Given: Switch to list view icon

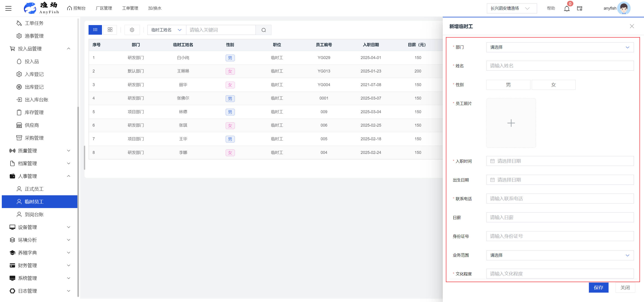Looking at the screenshot, I should pos(95,30).
